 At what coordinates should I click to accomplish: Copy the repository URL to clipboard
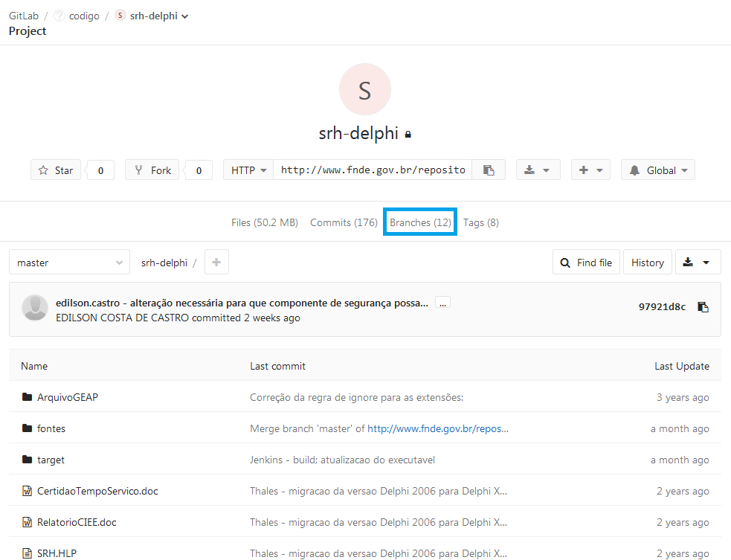[x=489, y=170]
